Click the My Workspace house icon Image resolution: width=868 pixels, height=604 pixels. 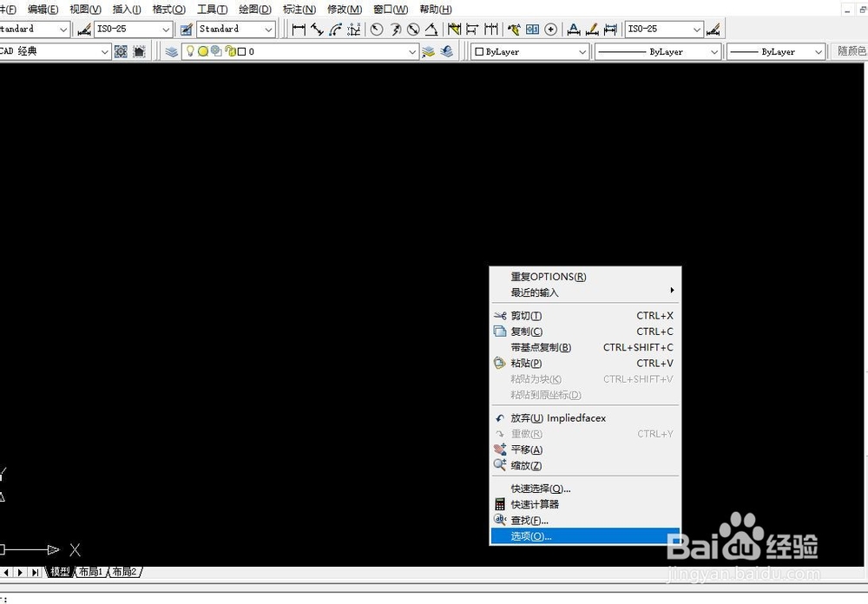coord(139,51)
